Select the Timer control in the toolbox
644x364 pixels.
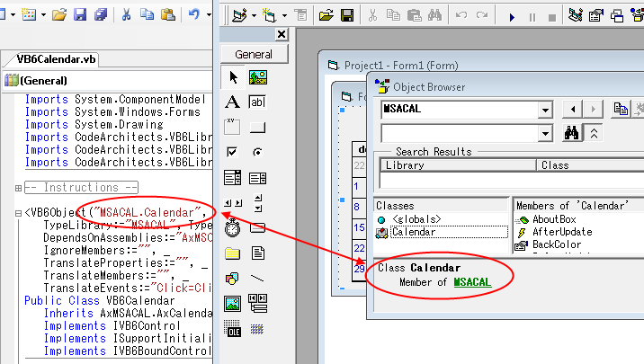click(232, 227)
